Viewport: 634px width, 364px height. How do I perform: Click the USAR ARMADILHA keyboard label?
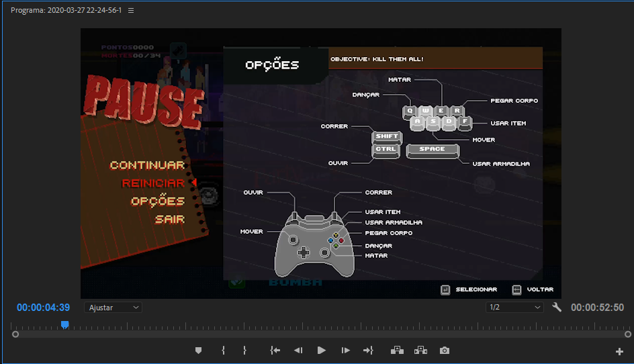tap(501, 164)
